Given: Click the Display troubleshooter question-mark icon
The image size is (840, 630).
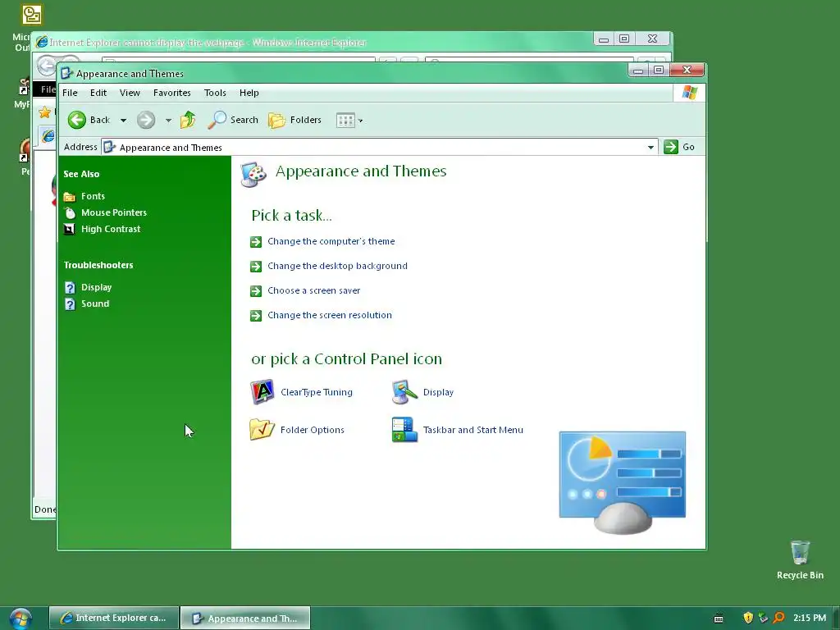Looking at the screenshot, I should coord(70,288).
